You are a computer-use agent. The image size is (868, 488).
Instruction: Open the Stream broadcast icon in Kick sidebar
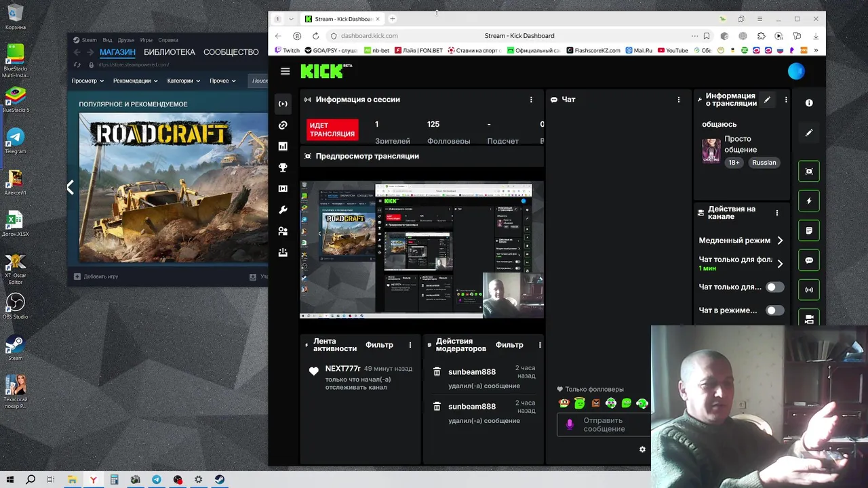pyautogui.click(x=283, y=104)
